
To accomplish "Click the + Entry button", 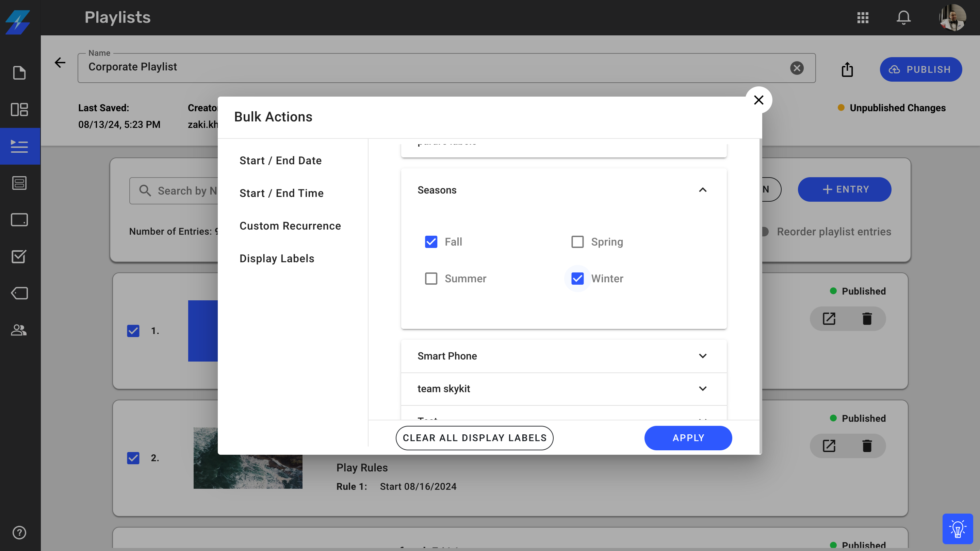I will 845,189.
